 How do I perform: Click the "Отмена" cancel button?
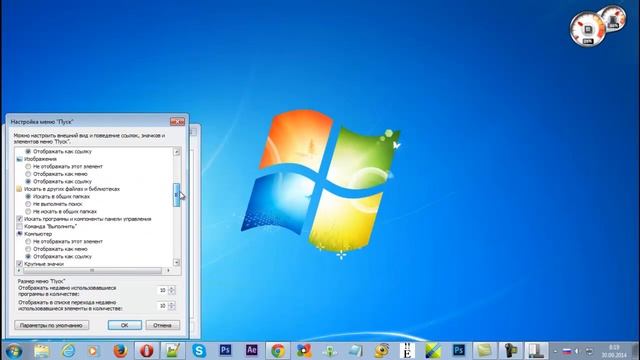point(162,325)
